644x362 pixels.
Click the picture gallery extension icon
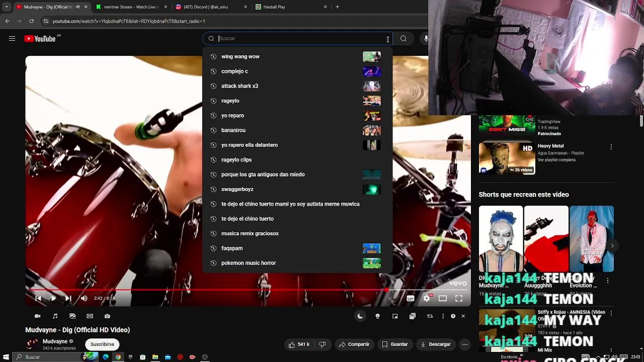click(72, 316)
